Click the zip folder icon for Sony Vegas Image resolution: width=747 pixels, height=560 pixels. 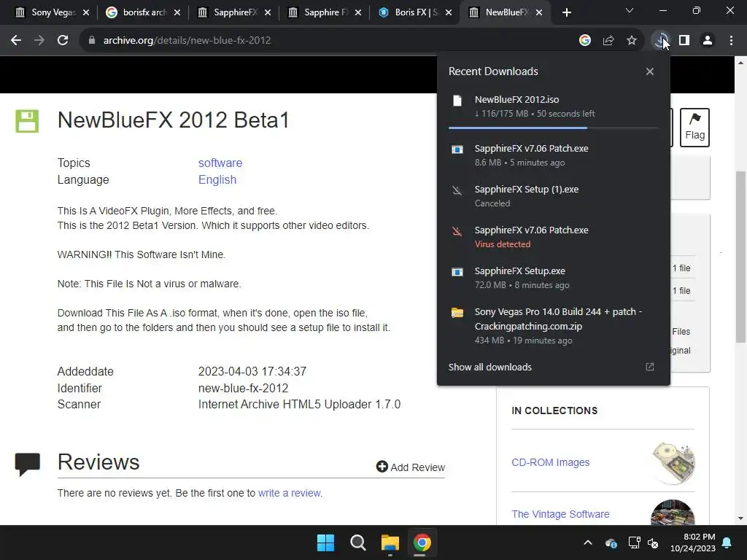(457, 313)
